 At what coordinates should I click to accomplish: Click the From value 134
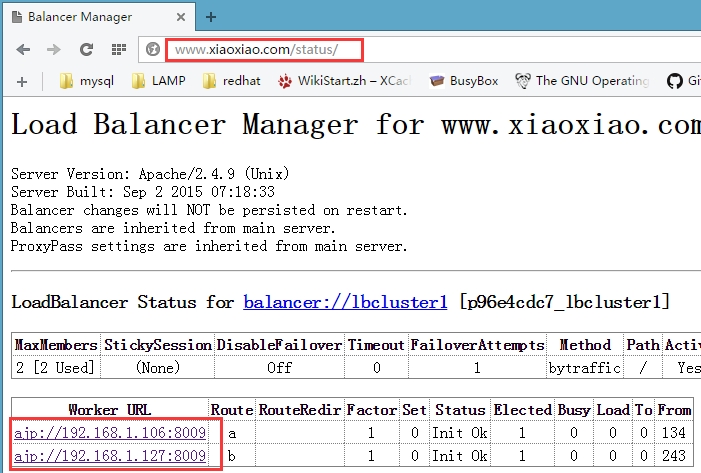(x=674, y=433)
